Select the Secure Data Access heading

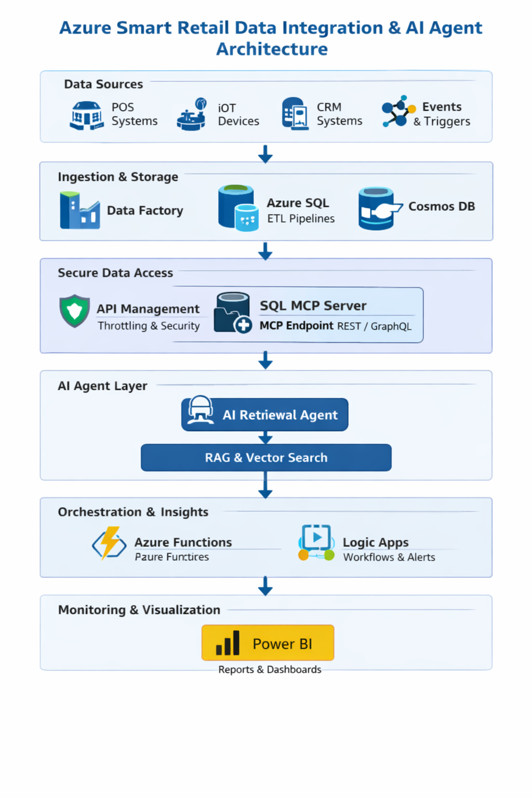(x=115, y=273)
